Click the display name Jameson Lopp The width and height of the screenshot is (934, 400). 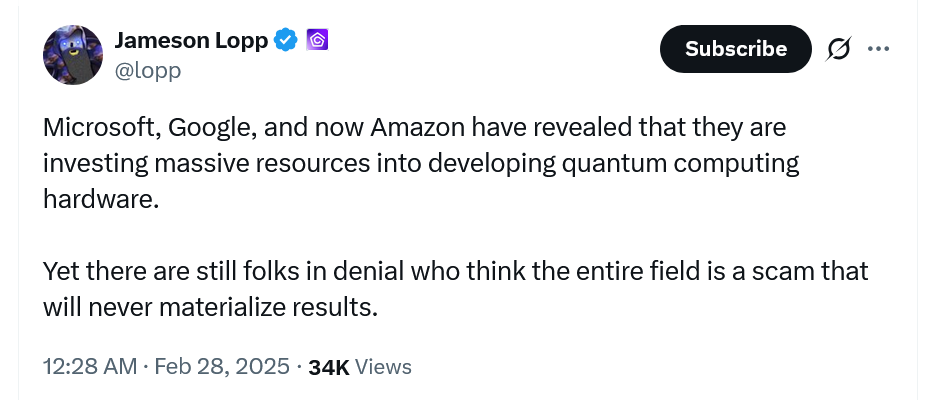191,41
